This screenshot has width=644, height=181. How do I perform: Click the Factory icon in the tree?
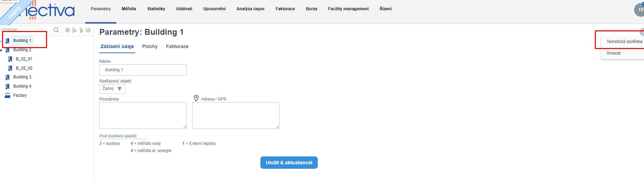click(8, 95)
